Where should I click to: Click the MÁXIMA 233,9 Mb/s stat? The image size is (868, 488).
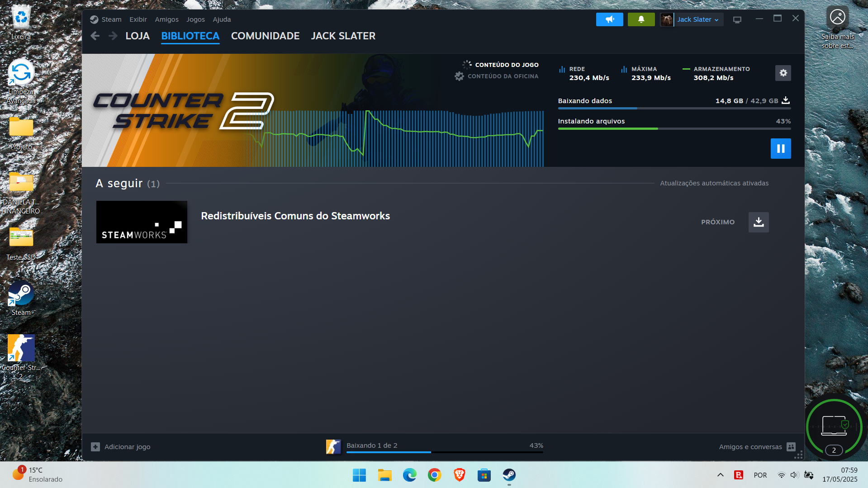coord(646,73)
